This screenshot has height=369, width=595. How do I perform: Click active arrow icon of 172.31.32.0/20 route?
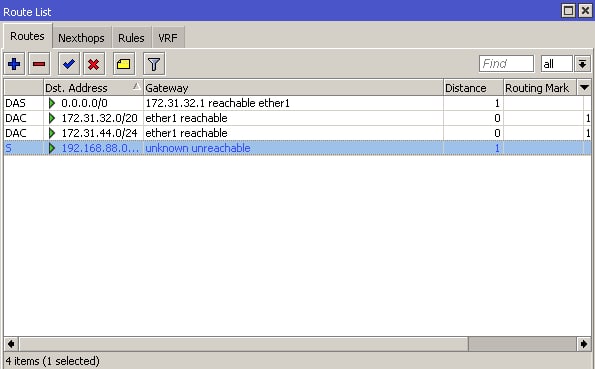pyautogui.click(x=52, y=118)
